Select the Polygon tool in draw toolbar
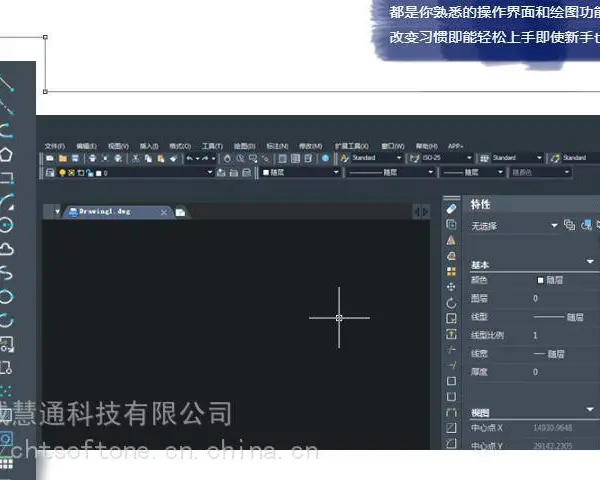600x480 pixels. (6, 154)
